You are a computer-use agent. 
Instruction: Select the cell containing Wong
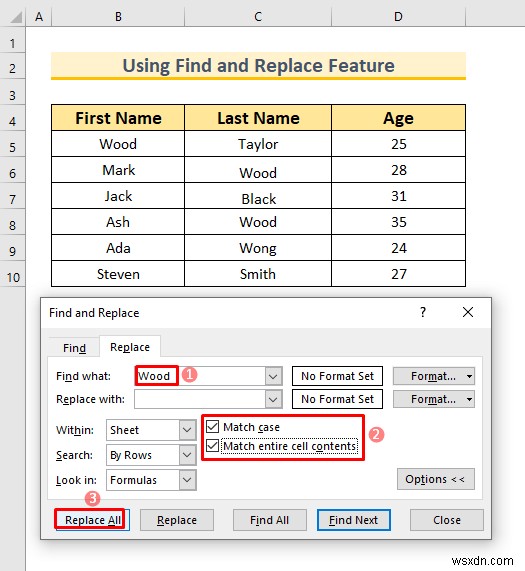258,248
